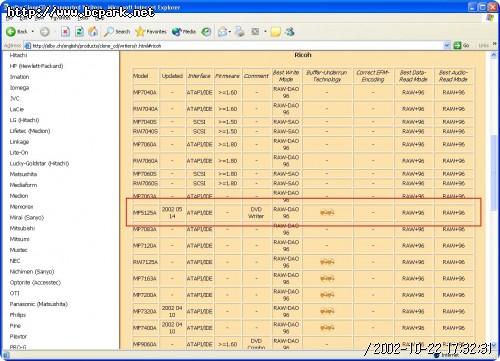Open the HP (Hewlett Packard) link
Viewport: 500px width, 361px height.
tap(36, 66)
